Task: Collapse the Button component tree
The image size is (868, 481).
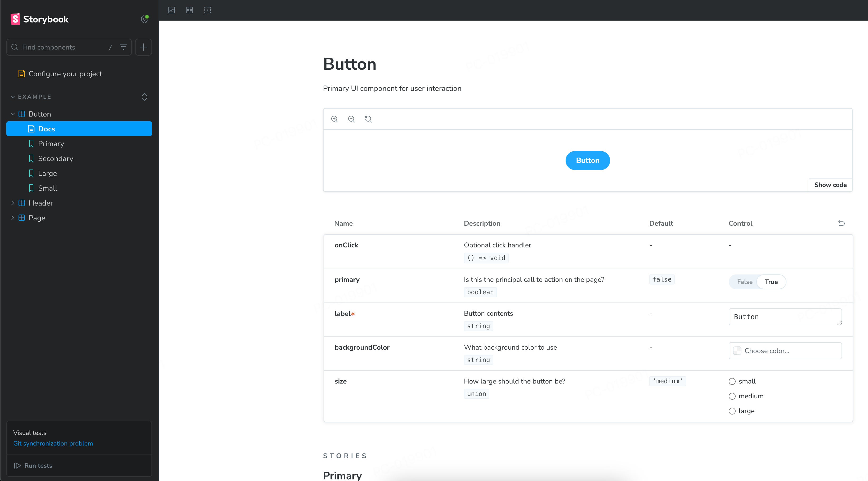Action: (x=13, y=114)
